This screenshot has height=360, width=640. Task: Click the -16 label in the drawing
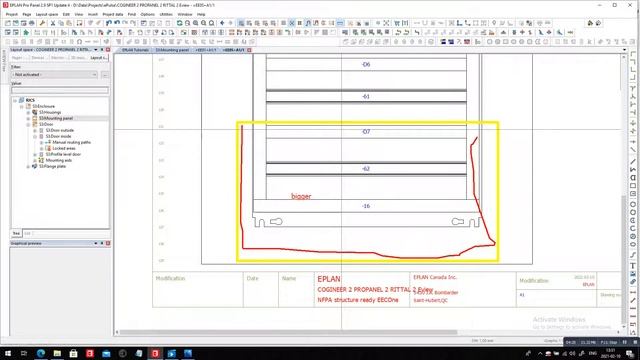click(366, 206)
